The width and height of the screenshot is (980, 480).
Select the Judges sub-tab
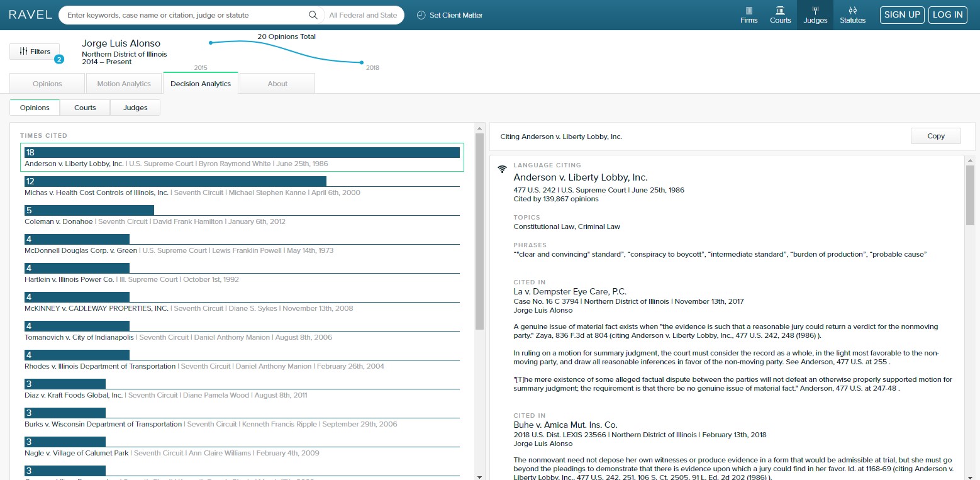pos(135,108)
